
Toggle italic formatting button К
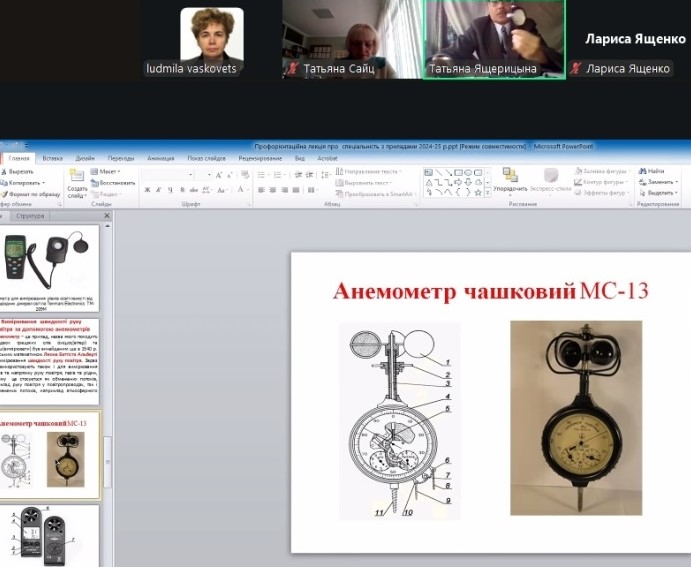(x=158, y=190)
